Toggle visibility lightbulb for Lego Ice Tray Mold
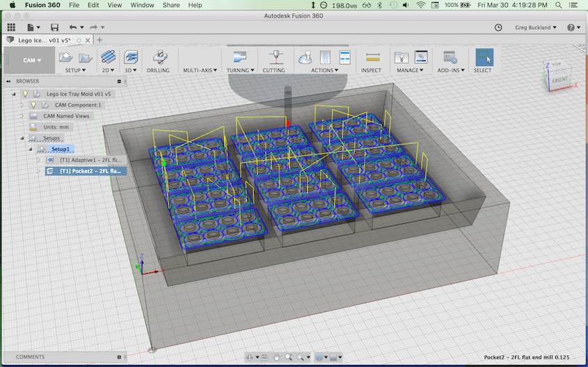Viewport: 588px width, 367px height. click(x=25, y=94)
